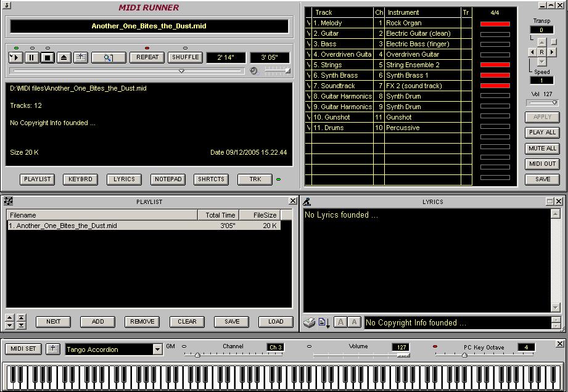Click the Filename column header in playlist

(x=102, y=215)
